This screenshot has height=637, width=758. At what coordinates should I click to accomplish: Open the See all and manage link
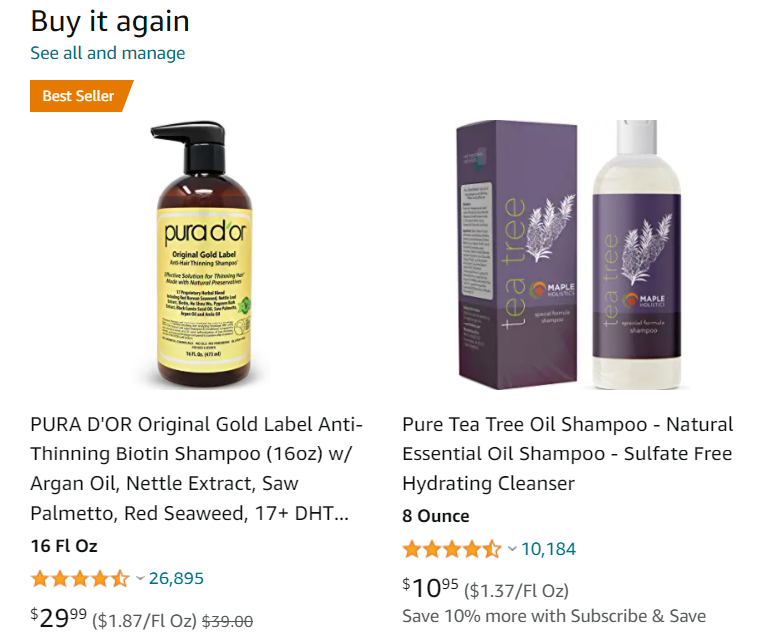click(107, 53)
